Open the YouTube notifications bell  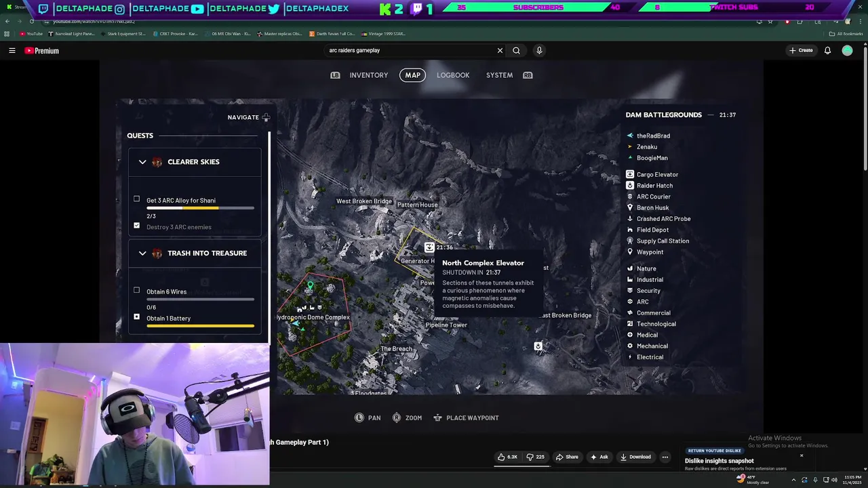[x=827, y=50]
